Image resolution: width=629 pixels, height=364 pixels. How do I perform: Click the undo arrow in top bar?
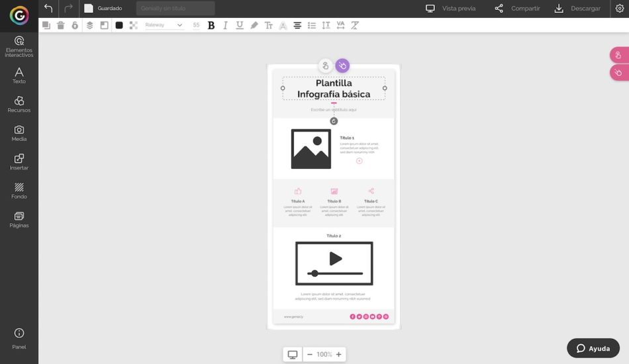(x=48, y=9)
